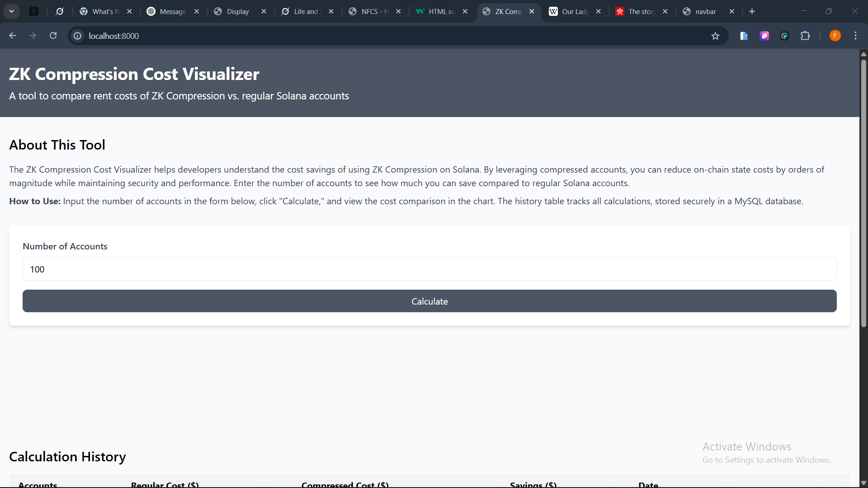Close the navbar tab

[732, 11]
